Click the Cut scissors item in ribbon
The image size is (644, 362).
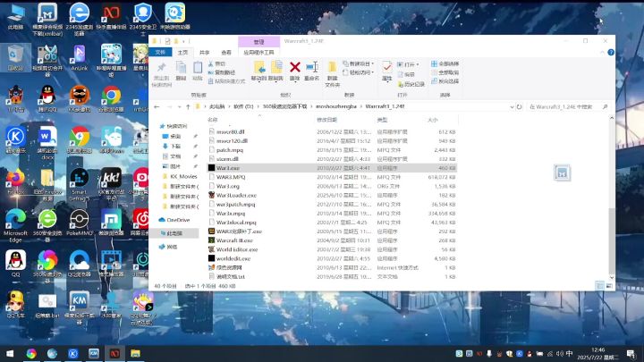216,63
